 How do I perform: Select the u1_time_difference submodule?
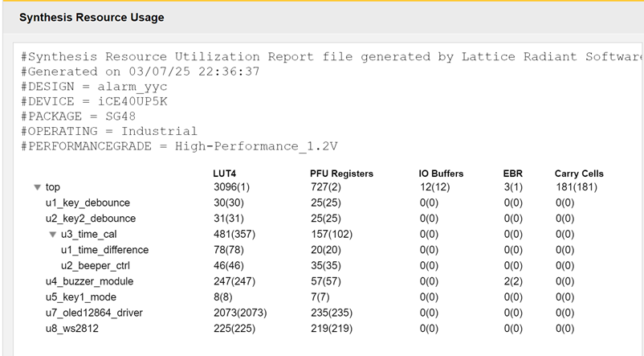104,250
